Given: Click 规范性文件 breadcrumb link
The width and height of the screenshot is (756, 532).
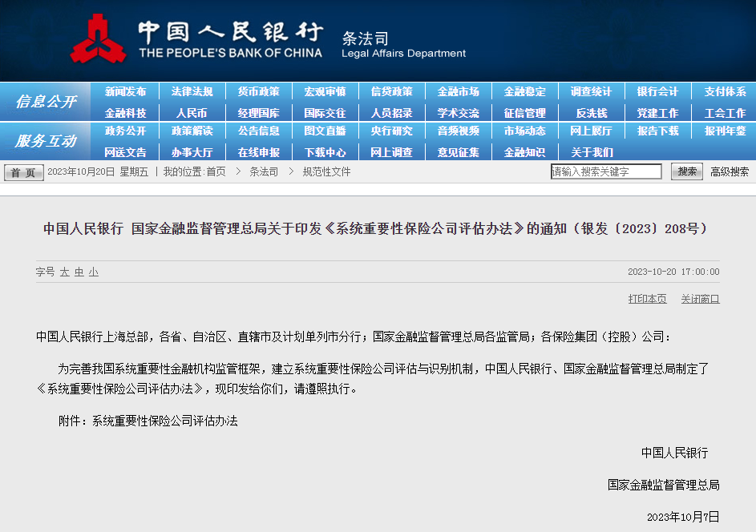Looking at the screenshot, I should point(326,171).
